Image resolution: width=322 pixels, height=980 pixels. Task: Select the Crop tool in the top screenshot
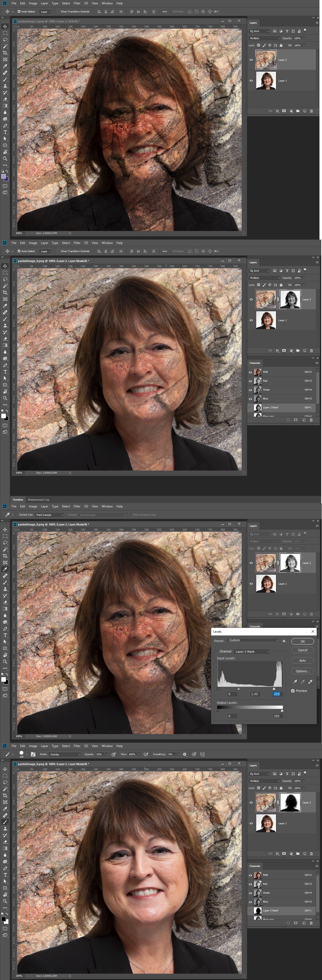[5, 53]
